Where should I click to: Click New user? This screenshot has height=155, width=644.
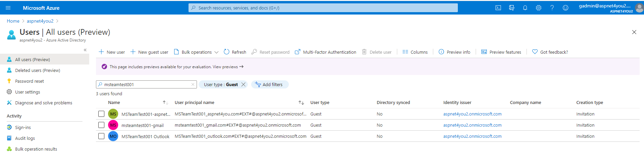[112, 52]
